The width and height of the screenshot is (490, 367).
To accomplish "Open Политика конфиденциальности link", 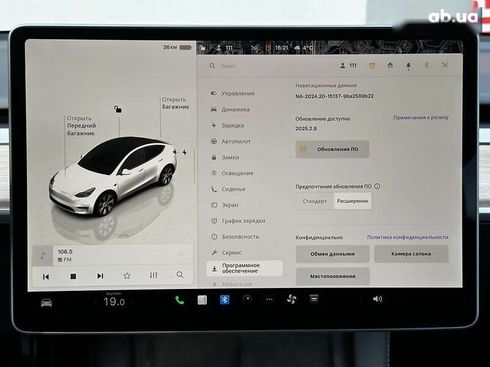I will click(x=407, y=237).
